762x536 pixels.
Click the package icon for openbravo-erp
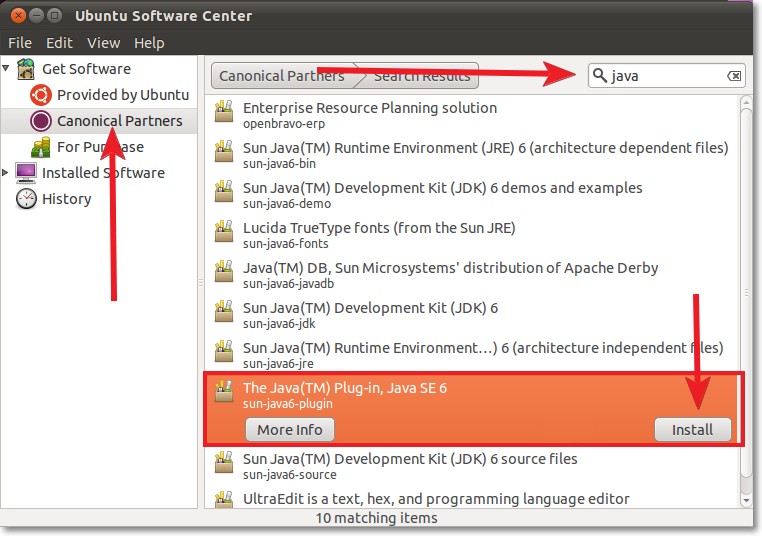coord(224,111)
